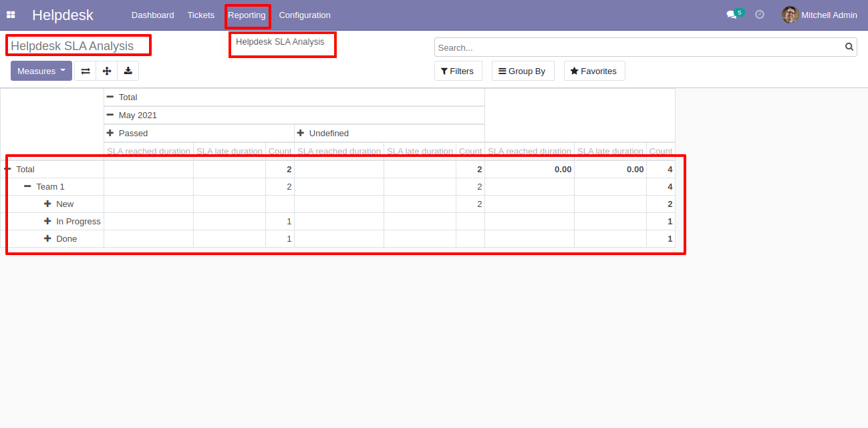Click Team 1 Passed Count cell

click(280, 187)
